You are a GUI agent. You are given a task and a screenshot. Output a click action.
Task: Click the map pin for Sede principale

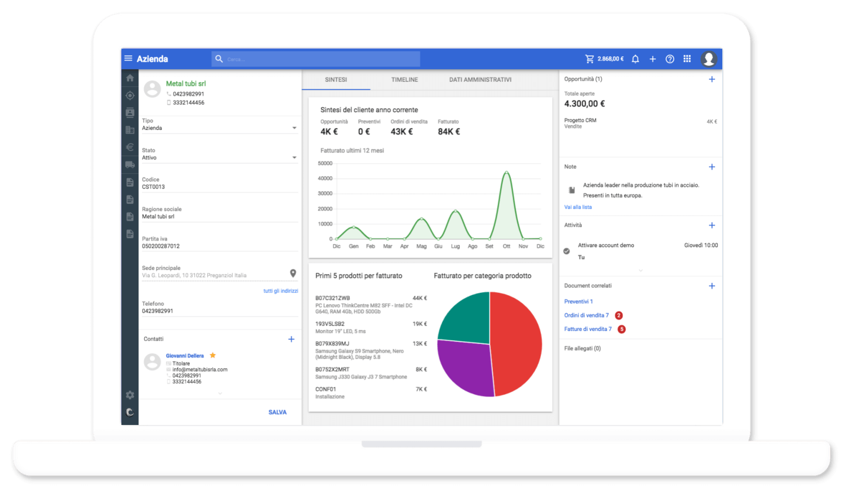293,273
